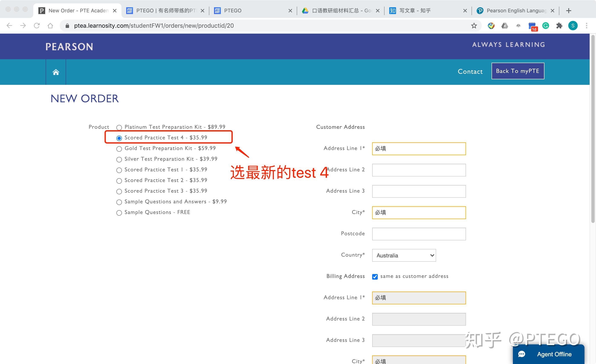The height and width of the screenshot is (364, 596).
Task: Expand the Country dropdown showing Australia
Action: coord(404,255)
